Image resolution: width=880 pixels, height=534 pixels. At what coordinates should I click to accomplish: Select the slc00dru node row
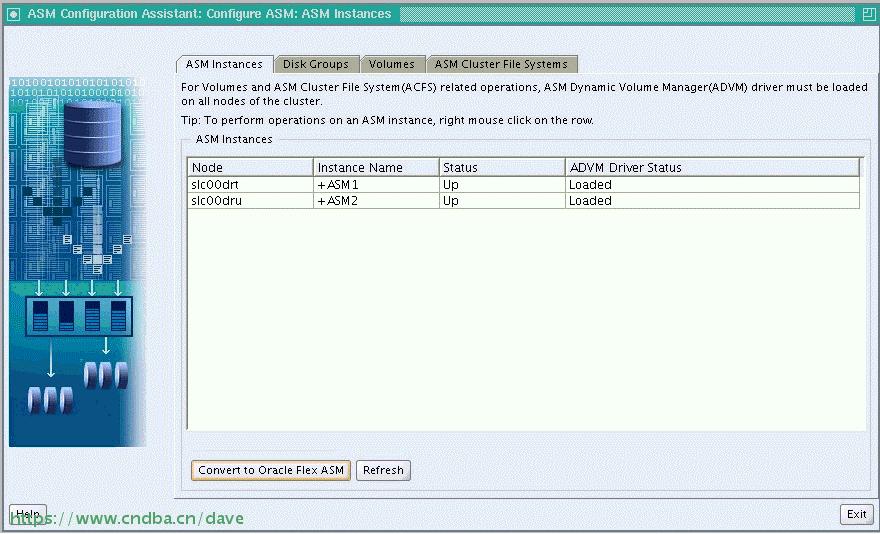point(524,200)
